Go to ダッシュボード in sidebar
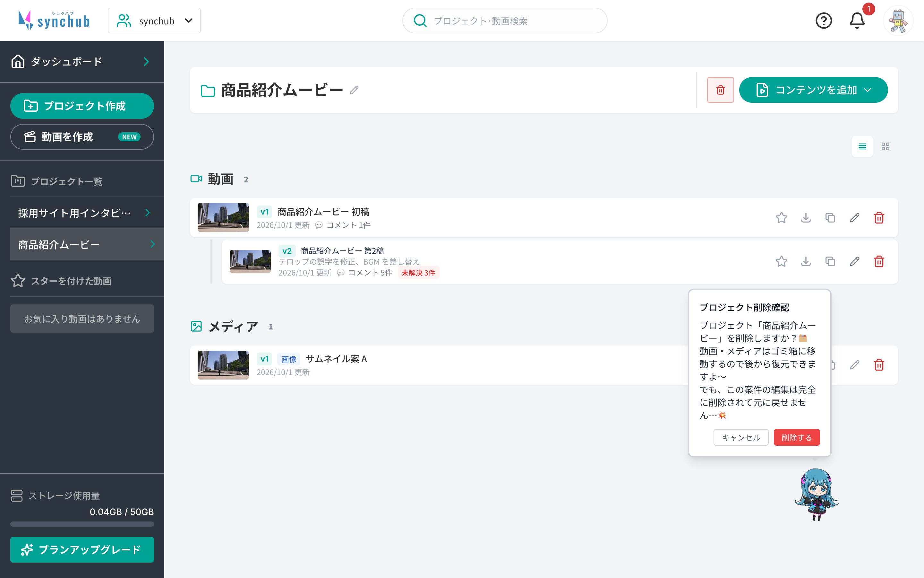924x578 pixels. [x=82, y=62]
